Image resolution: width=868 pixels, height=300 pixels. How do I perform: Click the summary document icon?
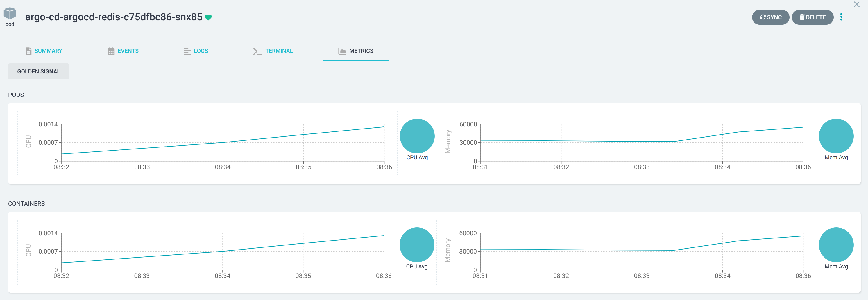[x=28, y=51]
